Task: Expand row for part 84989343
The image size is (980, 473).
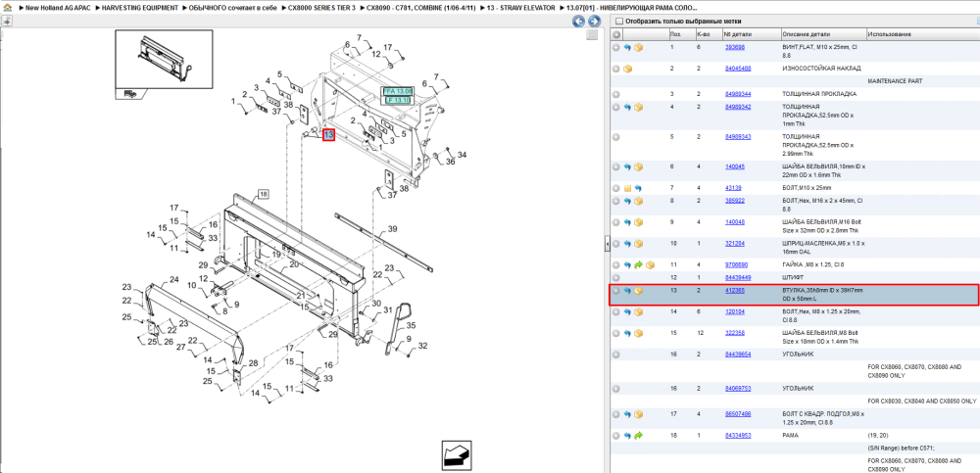Action: pos(616,137)
